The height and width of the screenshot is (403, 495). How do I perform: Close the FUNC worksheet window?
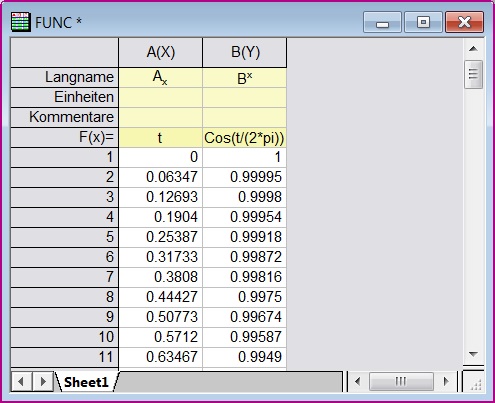464,22
